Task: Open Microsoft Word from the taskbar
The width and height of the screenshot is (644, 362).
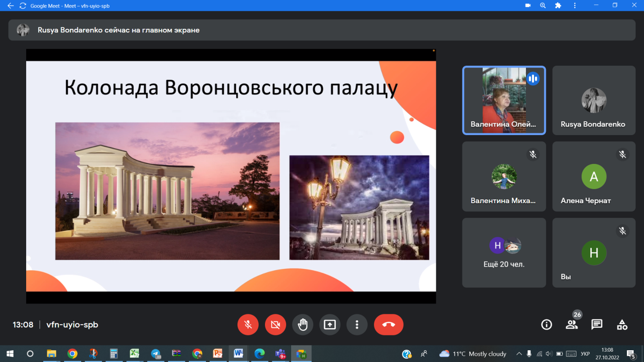Action: (238, 354)
